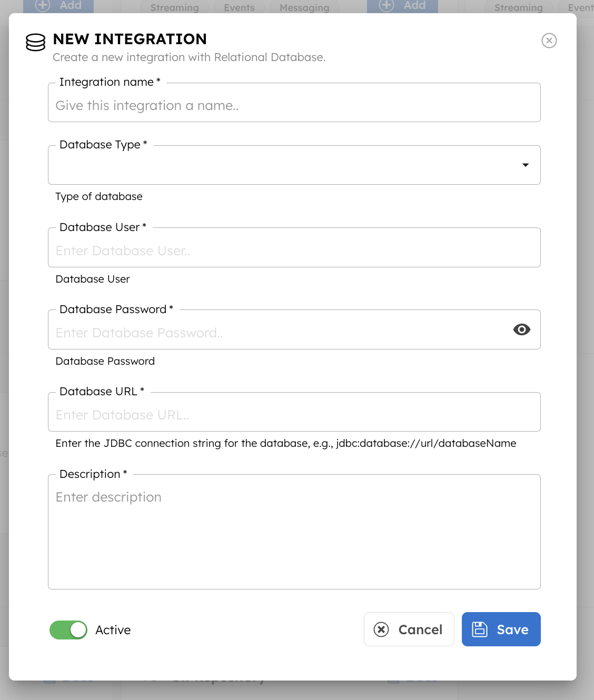Click the Save button
594x700 pixels.
pyautogui.click(x=501, y=629)
